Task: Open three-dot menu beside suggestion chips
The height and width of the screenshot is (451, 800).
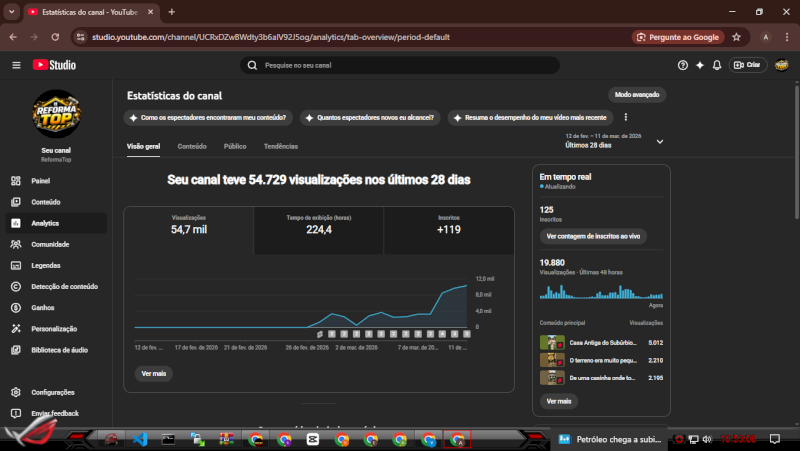Action: [626, 117]
